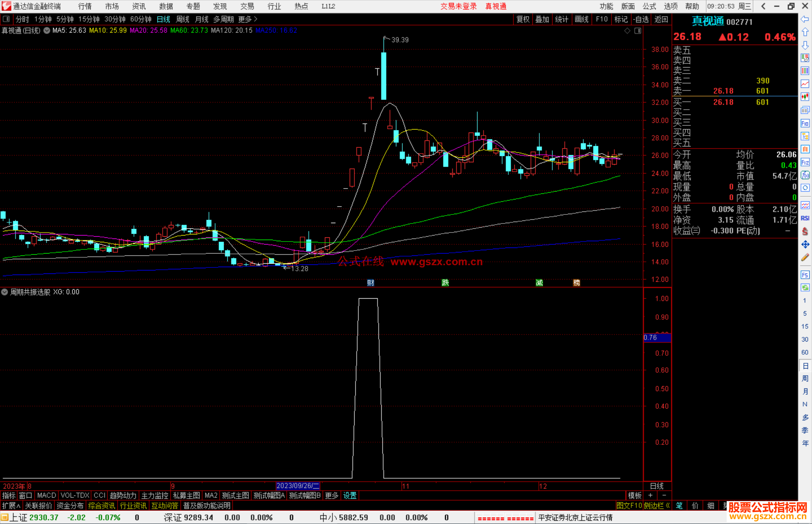Click the RSI indicator sidebar icon
812x524 pixels.
[x=805, y=218]
